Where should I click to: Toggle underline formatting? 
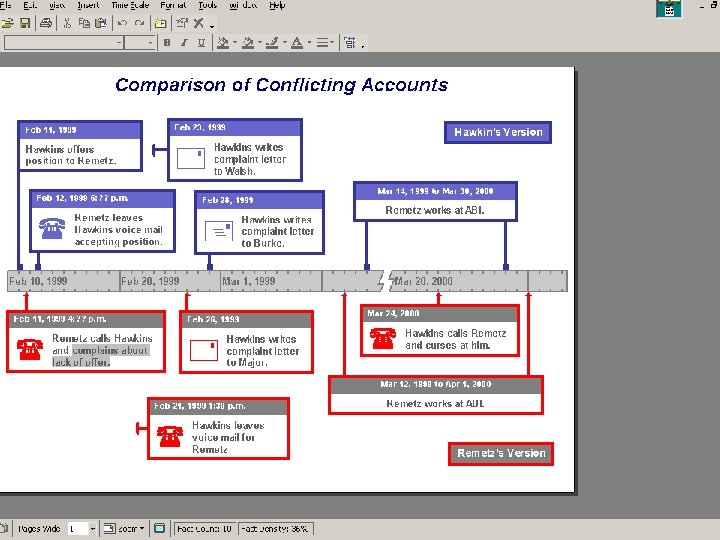201,43
